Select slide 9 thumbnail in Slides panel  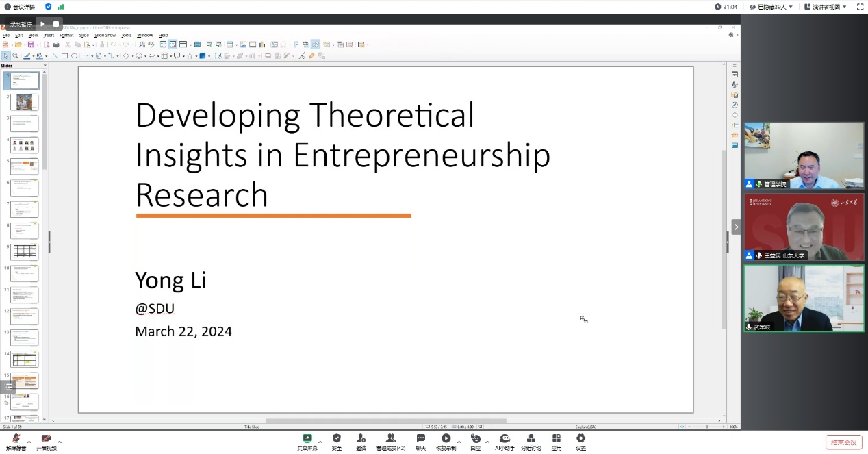[x=25, y=252]
